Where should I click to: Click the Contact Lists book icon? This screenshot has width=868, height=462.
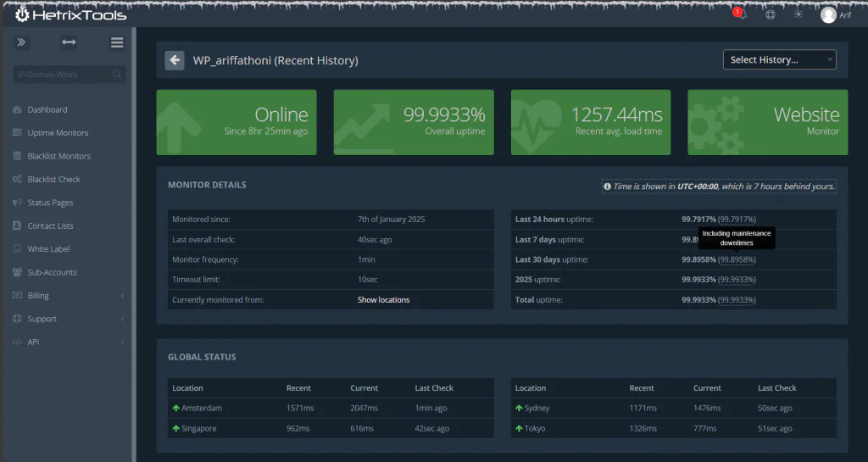tap(17, 225)
